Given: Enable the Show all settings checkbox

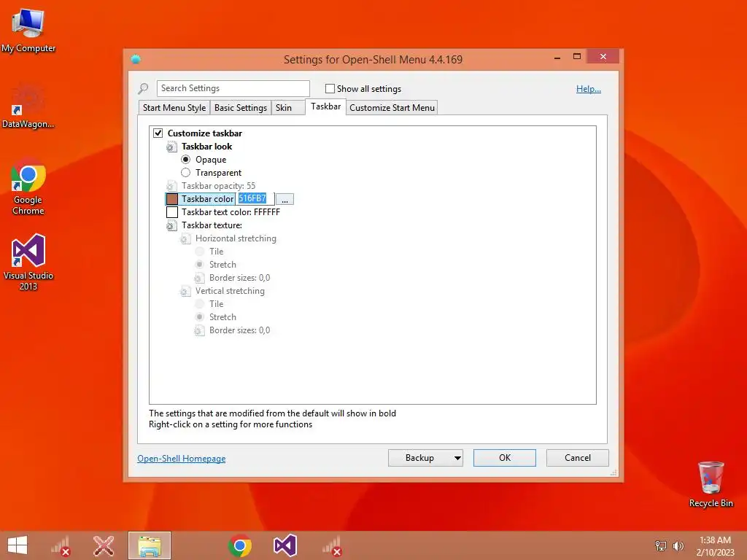Looking at the screenshot, I should (x=330, y=88).
